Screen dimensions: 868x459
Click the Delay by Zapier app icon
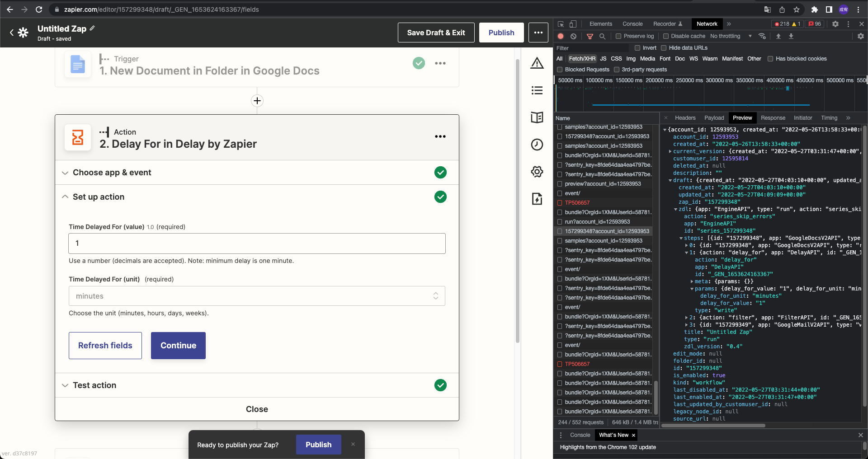(x=78, y=137)
